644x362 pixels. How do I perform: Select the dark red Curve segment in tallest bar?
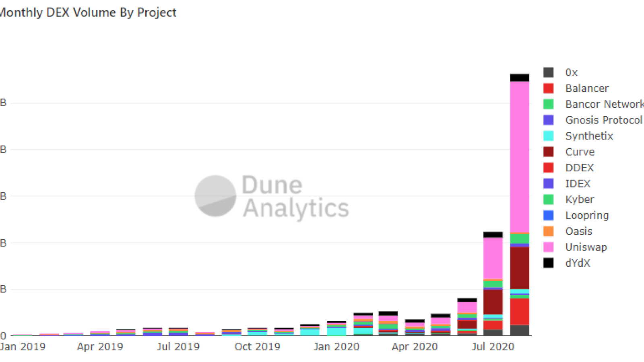[520, 268]
